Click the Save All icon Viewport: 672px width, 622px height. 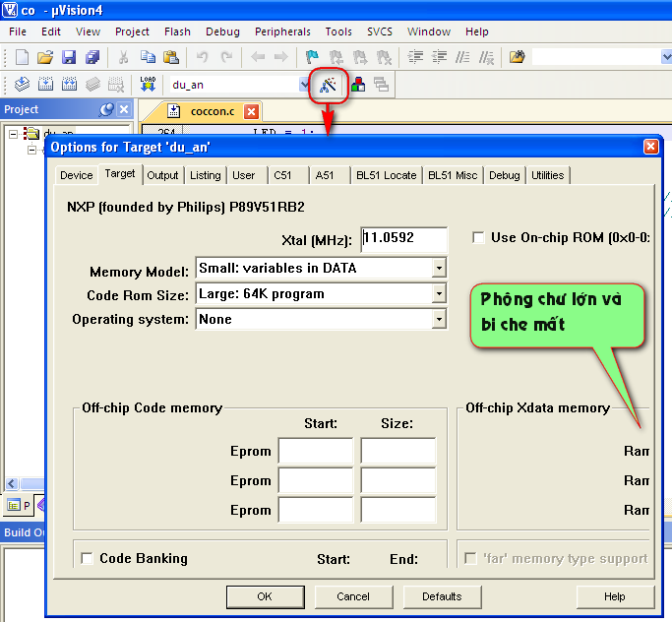pos(92,56)
